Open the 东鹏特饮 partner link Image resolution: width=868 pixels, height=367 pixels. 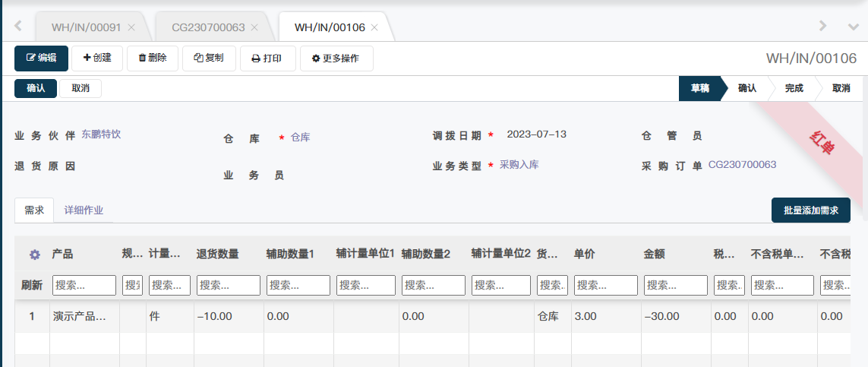click(101, 134)
